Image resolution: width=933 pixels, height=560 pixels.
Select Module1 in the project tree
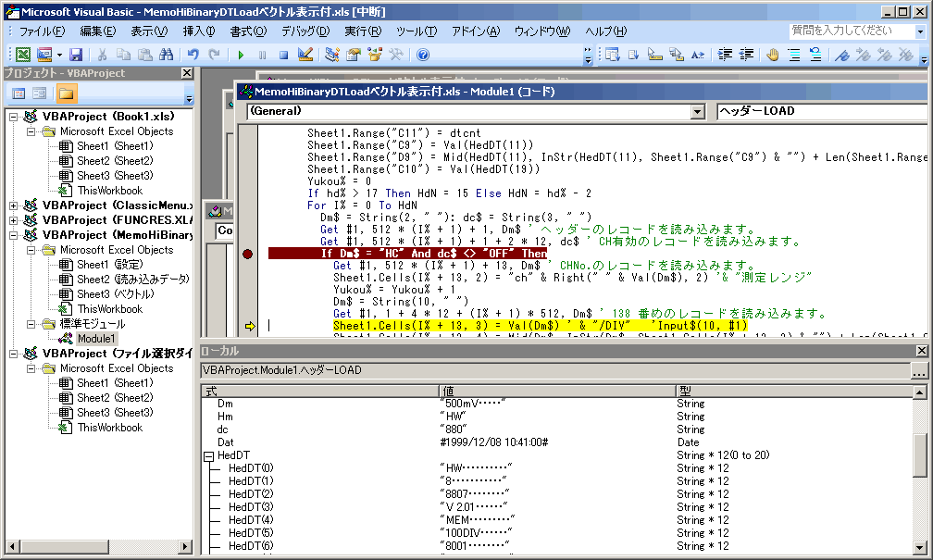tap(96, 339)
